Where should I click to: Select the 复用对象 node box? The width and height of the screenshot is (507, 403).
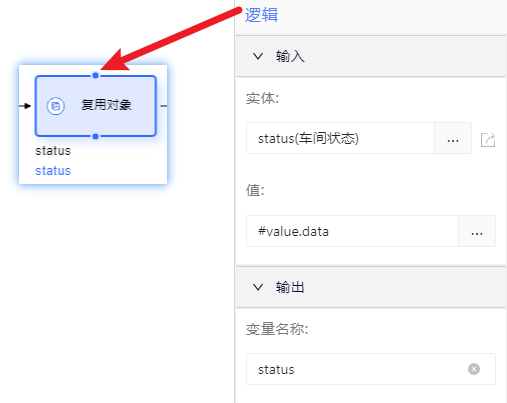(96, 106)
